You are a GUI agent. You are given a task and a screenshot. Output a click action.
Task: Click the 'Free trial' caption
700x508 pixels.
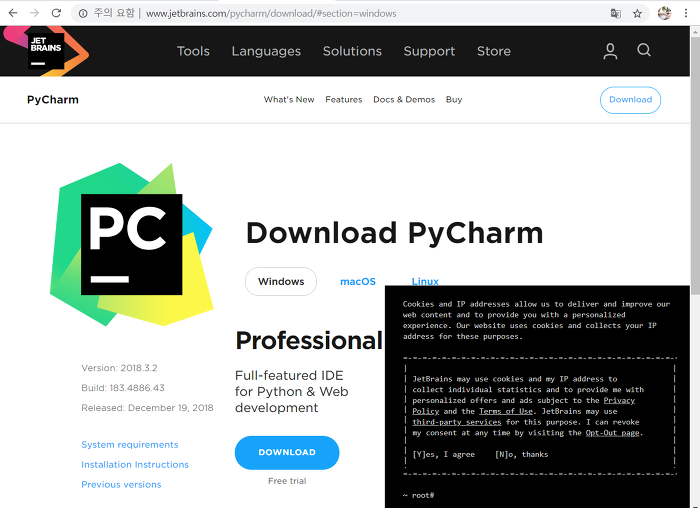pyautogui.click(x=287, y=481)
